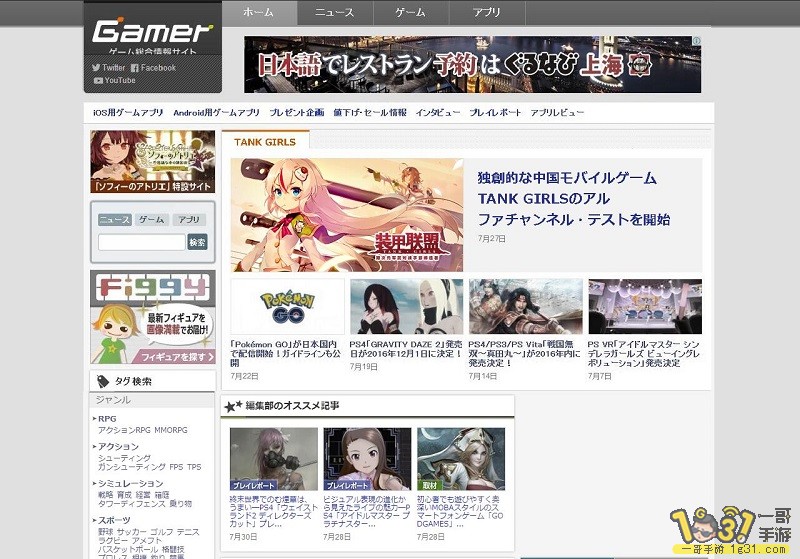Open the MOBAスタイル GODGAMES article link
The width and height of the screenshot is (800, 559).
pos(460,512)
